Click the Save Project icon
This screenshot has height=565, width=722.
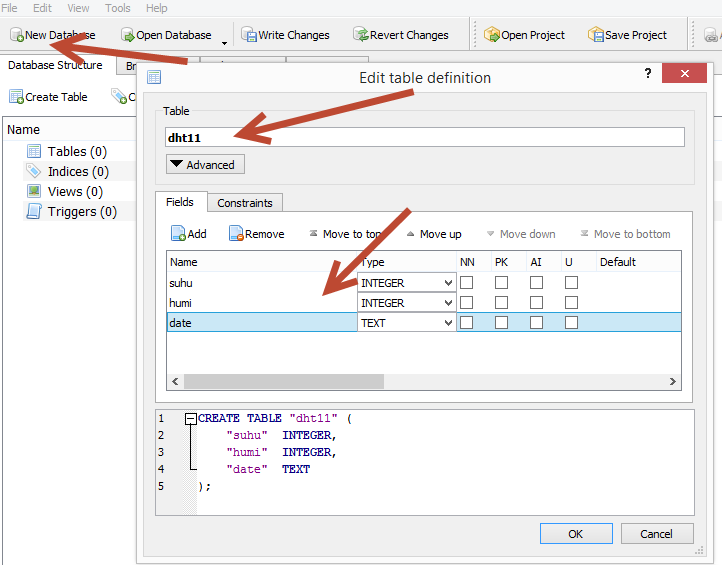click(596, 35)
